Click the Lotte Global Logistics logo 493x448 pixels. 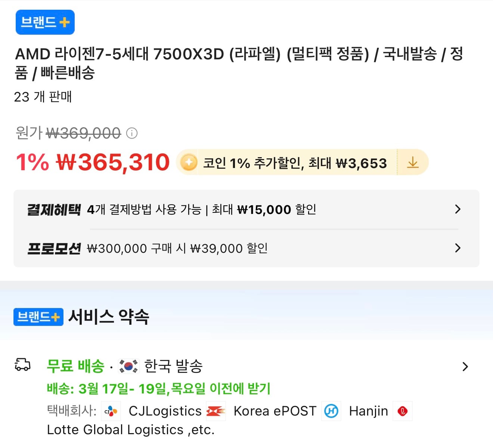click(x=403, y=411)
